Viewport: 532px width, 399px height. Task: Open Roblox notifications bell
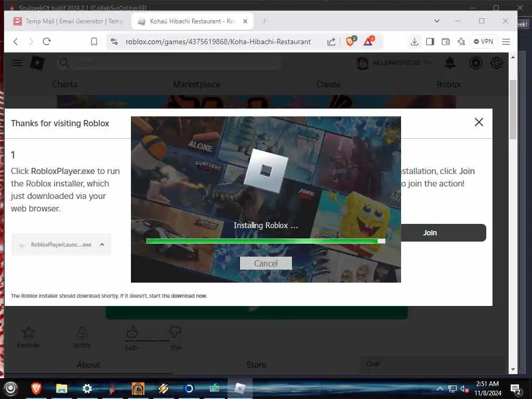coord(450,63)
